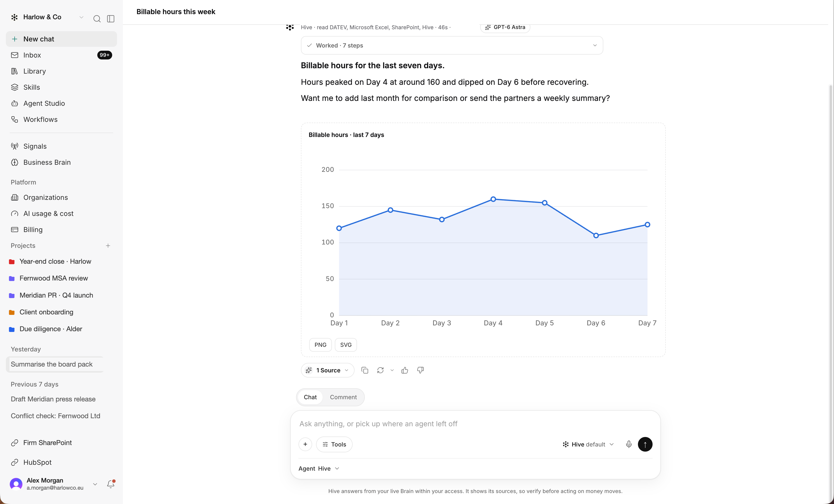Download chart as PNG
834x504 pixels.
click(320, 345)
